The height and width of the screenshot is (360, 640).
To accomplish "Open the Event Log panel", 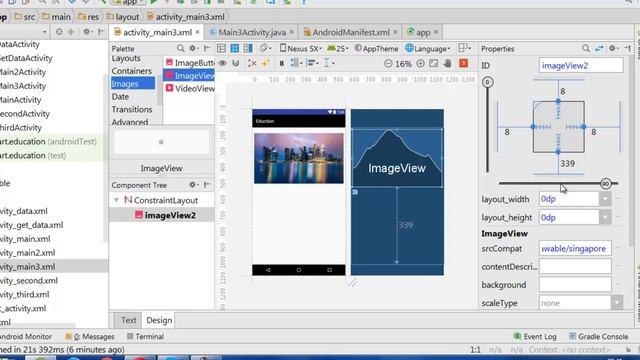I will coord(535,337).
